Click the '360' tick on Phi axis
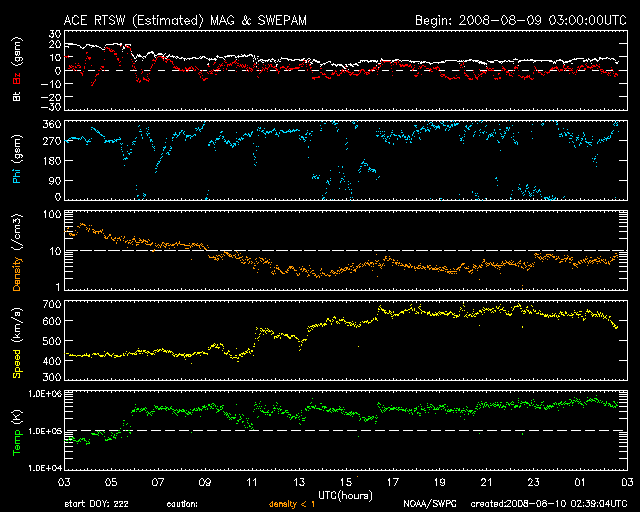The height and width of the screenshot is (512, 640). pos(52,124)
